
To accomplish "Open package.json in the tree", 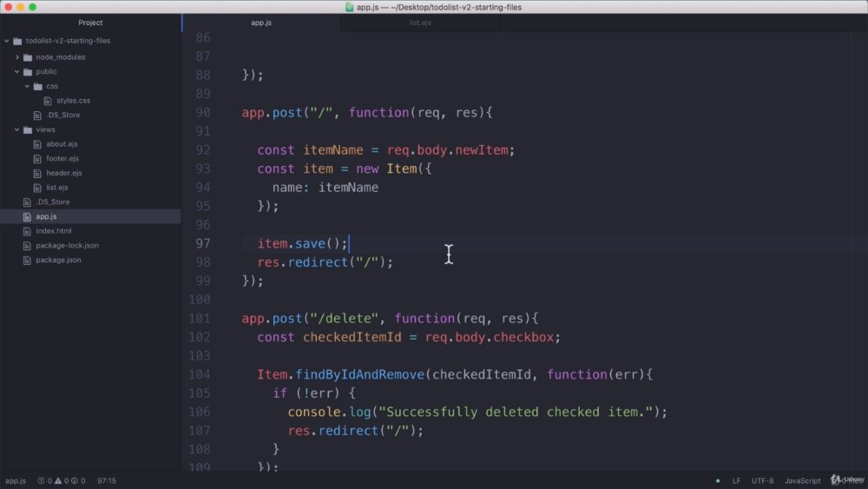I will click(58, 260).
